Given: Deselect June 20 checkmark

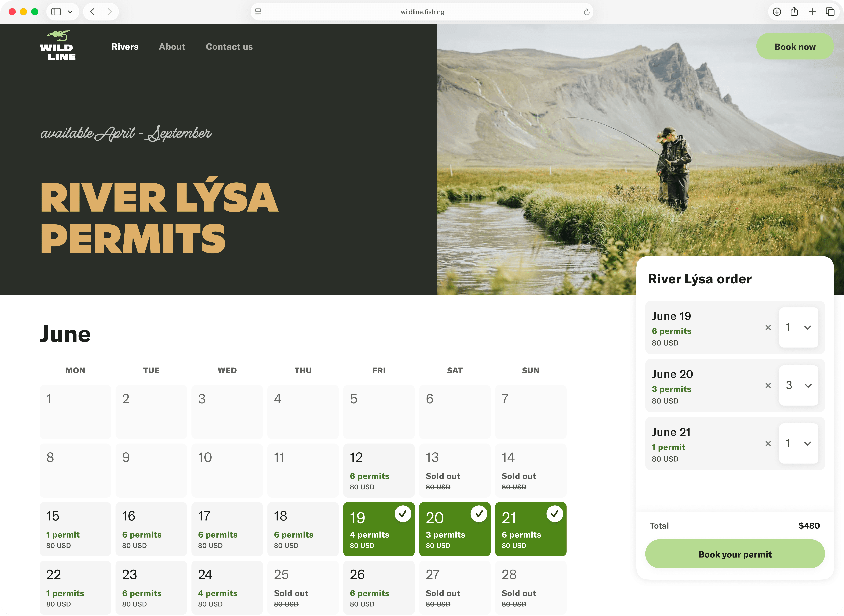Looking at the screenshot, I should point(479,514).
